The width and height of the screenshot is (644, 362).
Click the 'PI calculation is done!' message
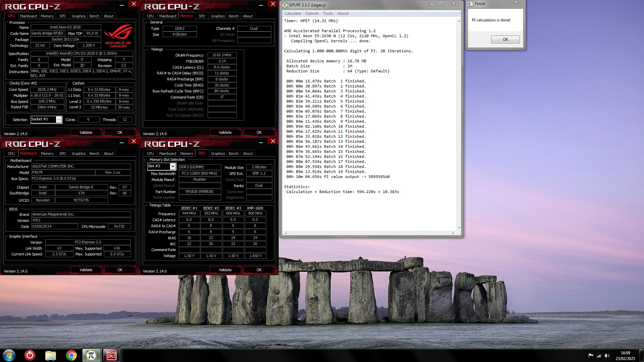(491, 20)
